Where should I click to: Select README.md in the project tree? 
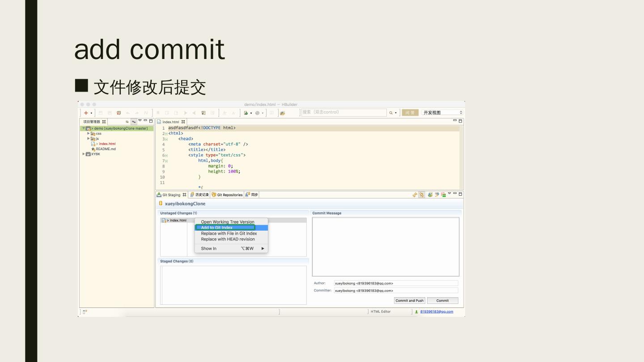(106, 149)
